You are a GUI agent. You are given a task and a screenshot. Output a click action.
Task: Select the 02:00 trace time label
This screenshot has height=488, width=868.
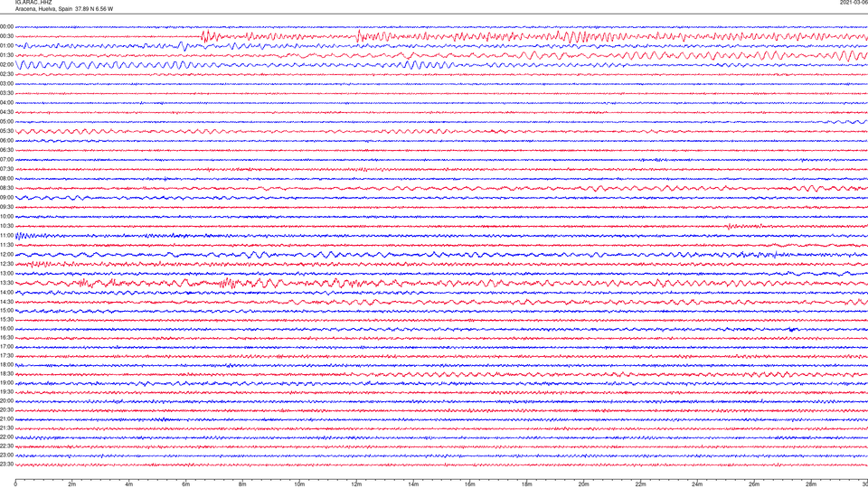6,64
